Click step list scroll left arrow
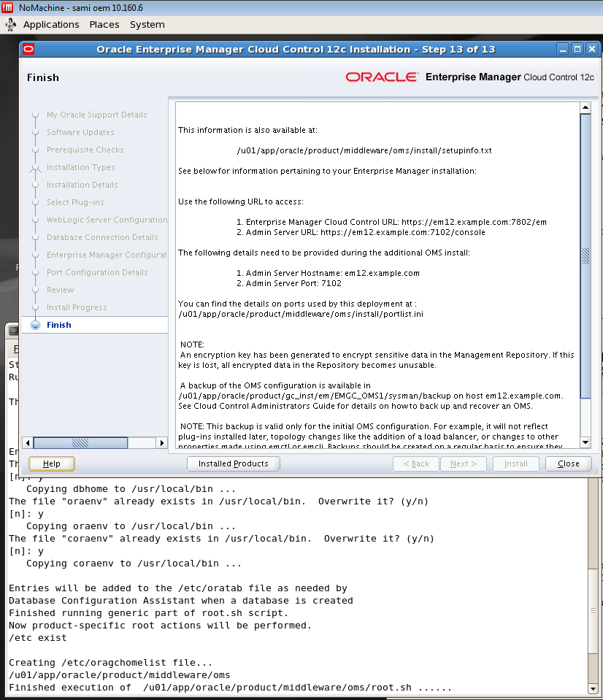Screen dimensions: 603x700 pyautogui.click(x=28, y=443)
